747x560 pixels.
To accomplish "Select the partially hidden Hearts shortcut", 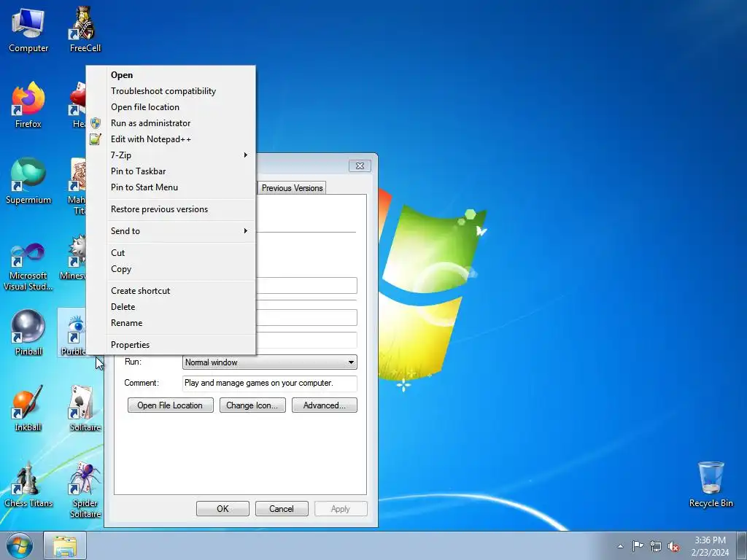I will [x=77, y=106].
